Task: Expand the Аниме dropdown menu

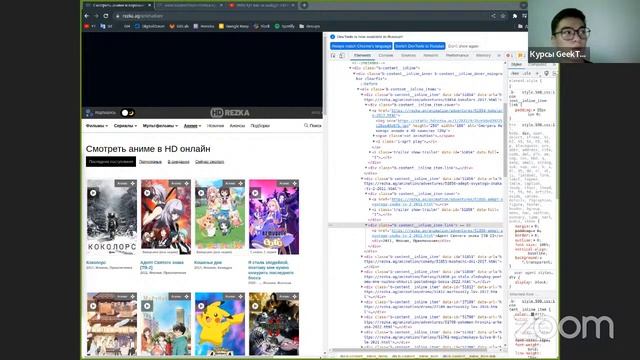Action: (x=192, y=126)
